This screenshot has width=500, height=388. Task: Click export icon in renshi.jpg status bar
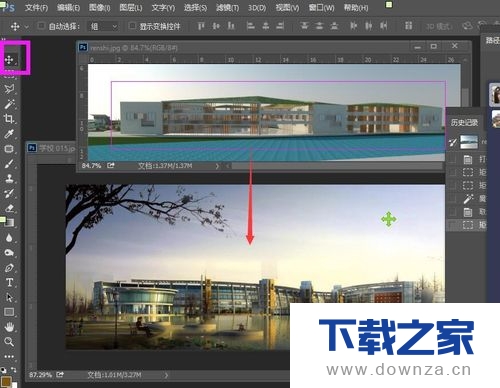pyautogui.click(x=111, y=165)
